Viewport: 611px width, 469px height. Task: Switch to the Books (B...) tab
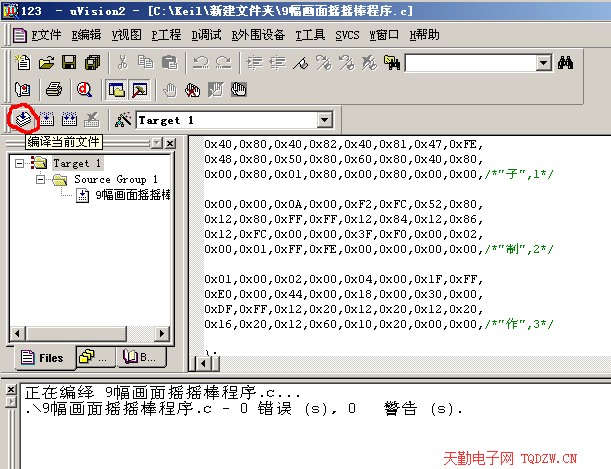[141, 357]
